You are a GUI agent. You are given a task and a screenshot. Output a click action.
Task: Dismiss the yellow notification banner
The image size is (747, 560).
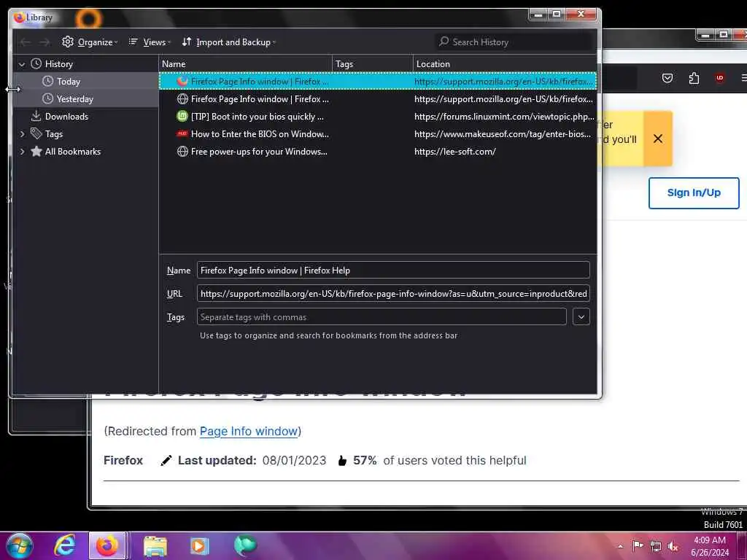pyautogui.click(x=658, y=139)
